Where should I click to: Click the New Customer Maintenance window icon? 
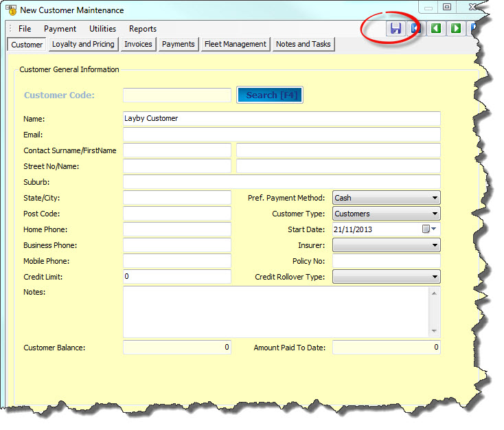tap(11, 10)
